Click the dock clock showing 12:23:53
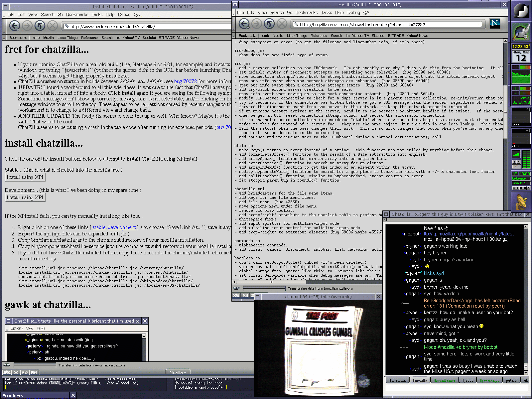The image size is (532, 399). pyautogui.click(x=521, y=47)
